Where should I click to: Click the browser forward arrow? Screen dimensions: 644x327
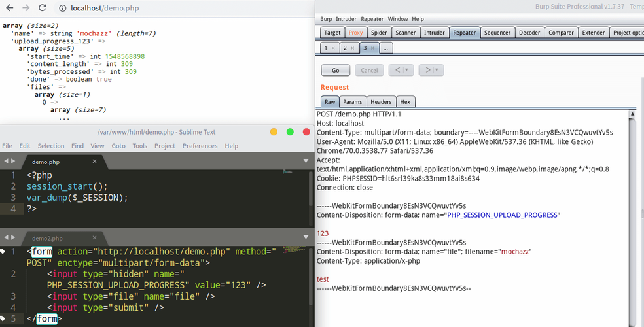(x=26, y=8)
